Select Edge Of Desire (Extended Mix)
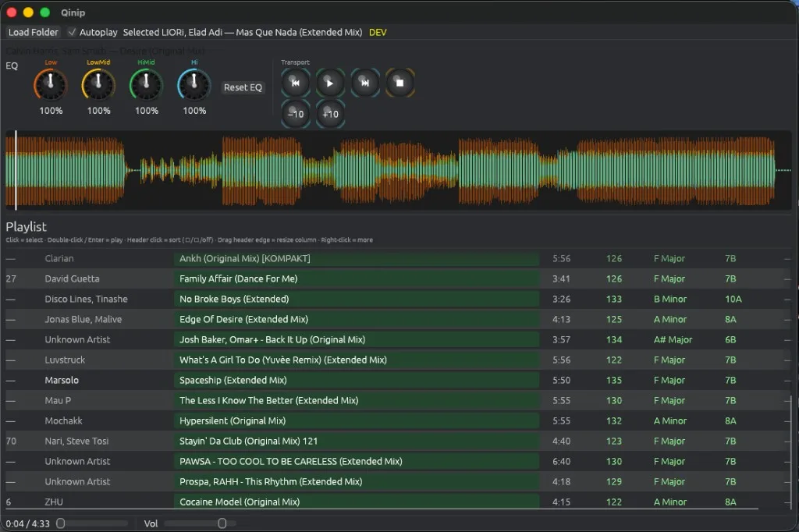 356,320
